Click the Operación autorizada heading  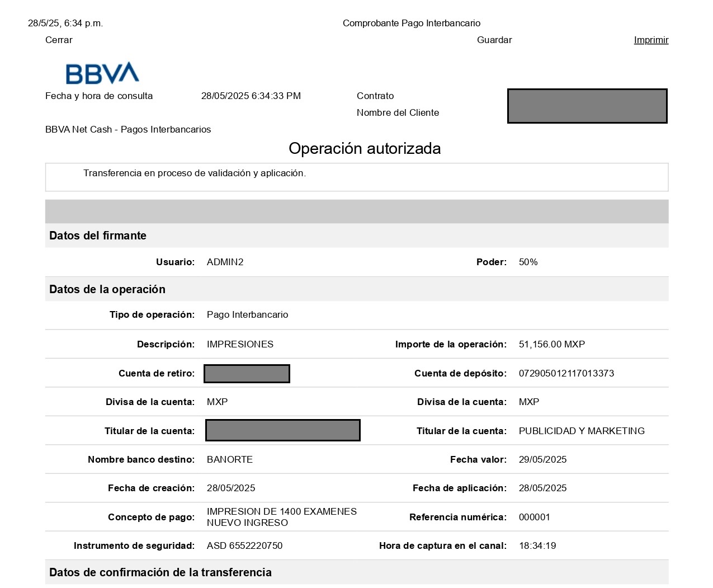click(x=365, y=148)
